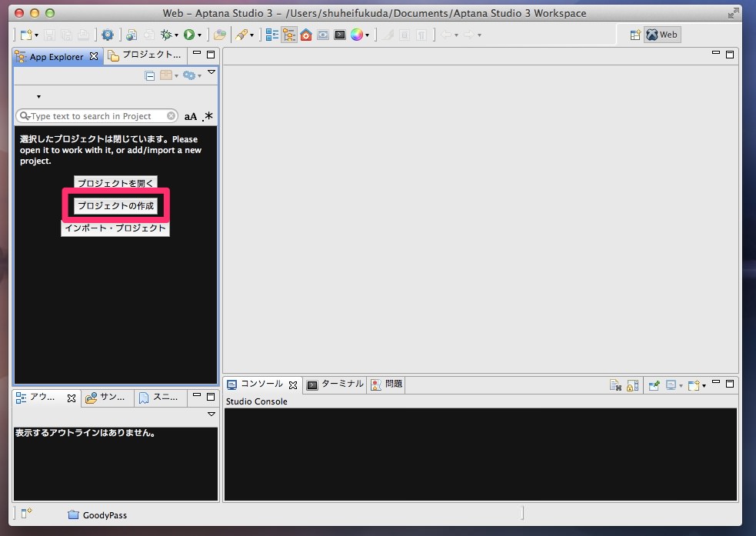Open the dropdown beside the pen icon

tap(251, 35)
